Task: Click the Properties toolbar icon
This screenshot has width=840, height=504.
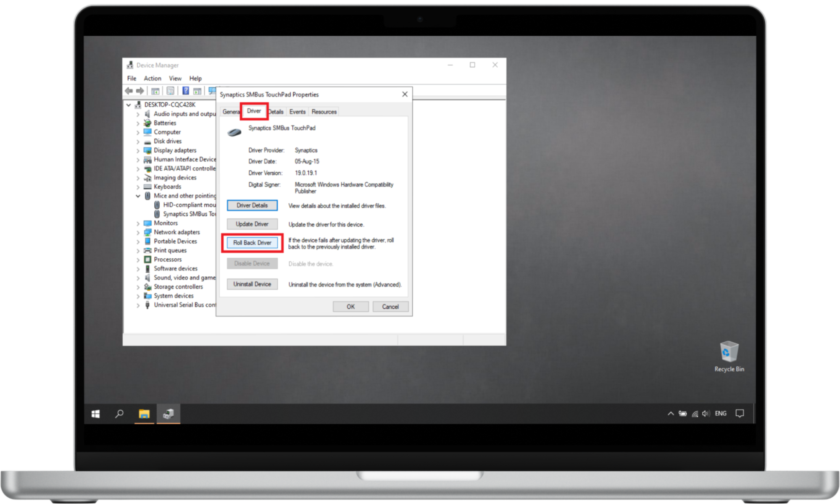Action: (x=170, y=91)
